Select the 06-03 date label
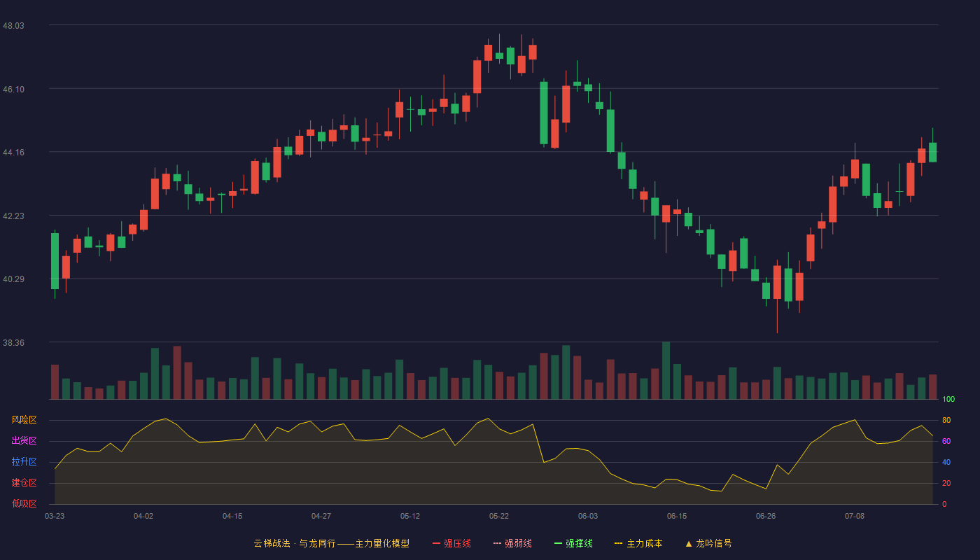980x560 pixels. 588,516
